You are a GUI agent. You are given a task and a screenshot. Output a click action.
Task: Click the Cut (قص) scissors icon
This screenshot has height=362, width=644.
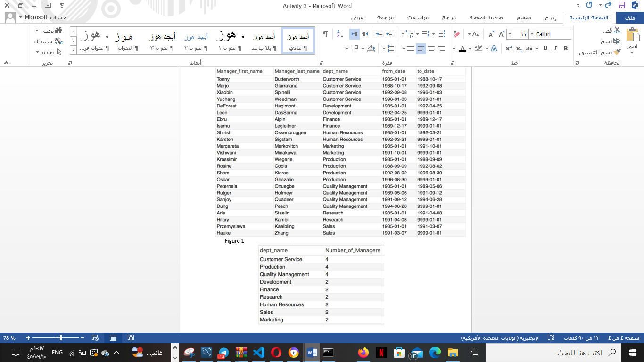[618, 31]
